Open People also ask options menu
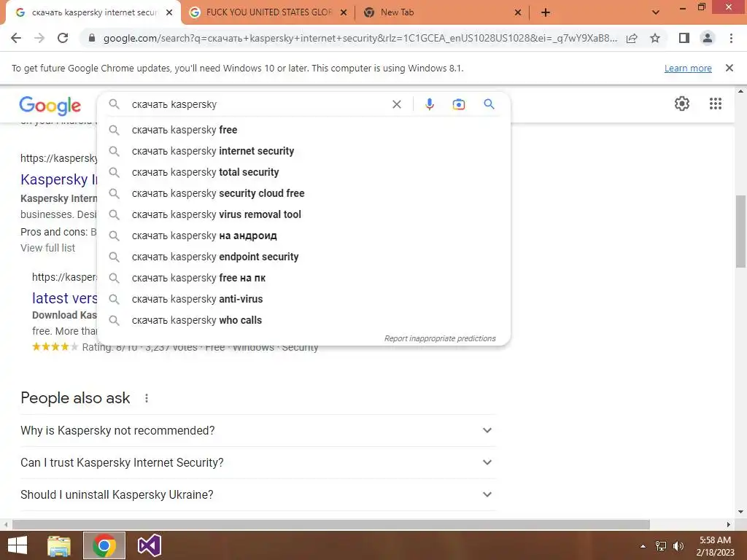This screenshot has height=560, width=747. point(147,398)
